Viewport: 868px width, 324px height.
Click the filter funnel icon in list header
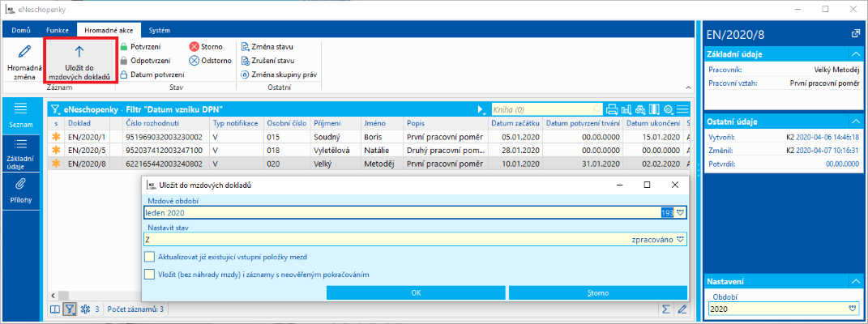56,109
